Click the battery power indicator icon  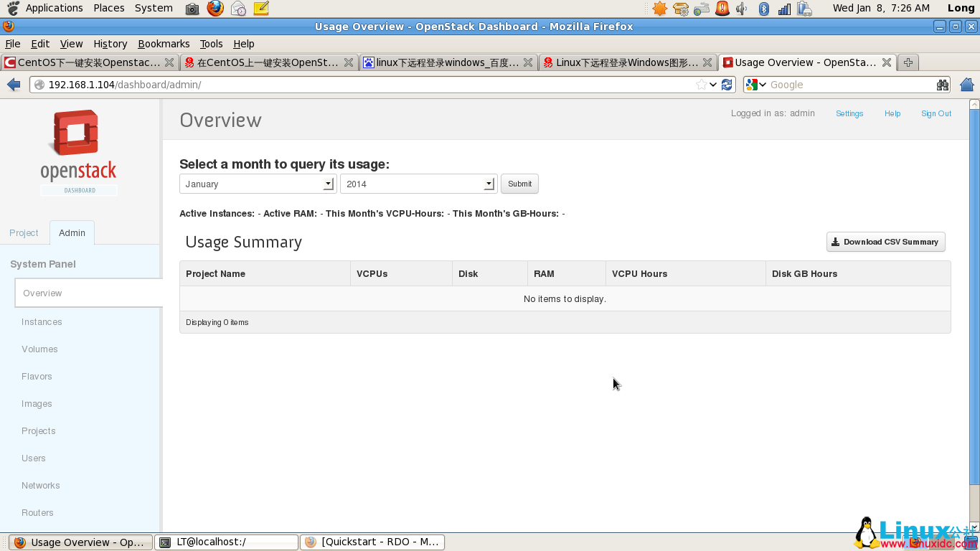pos(804,8)
